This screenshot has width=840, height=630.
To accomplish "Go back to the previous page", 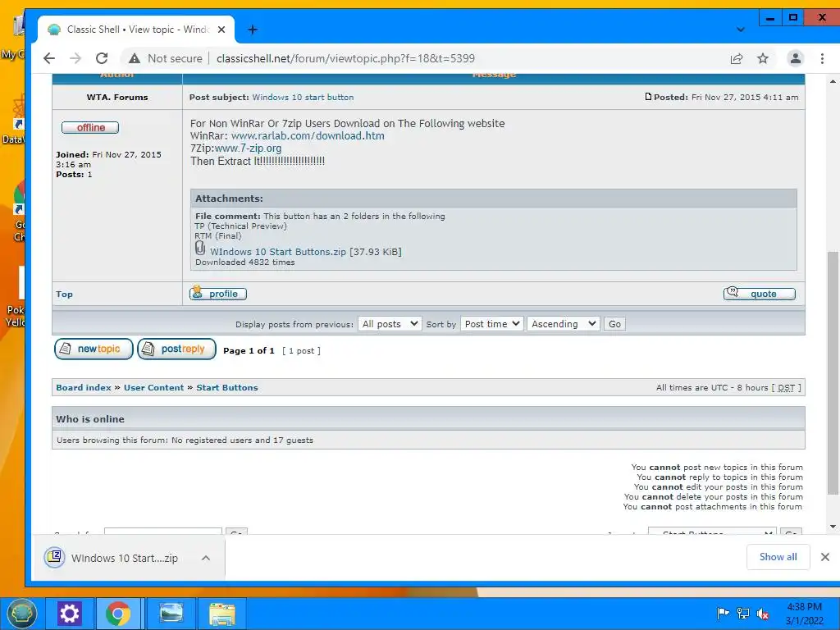I will [x=49, y=58].
